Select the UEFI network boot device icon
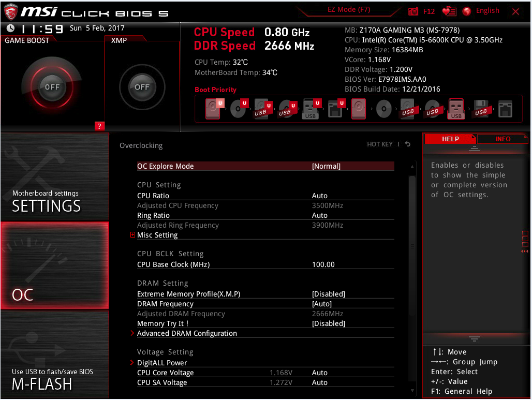The image size is (532, 400). [x=336, y=109]
